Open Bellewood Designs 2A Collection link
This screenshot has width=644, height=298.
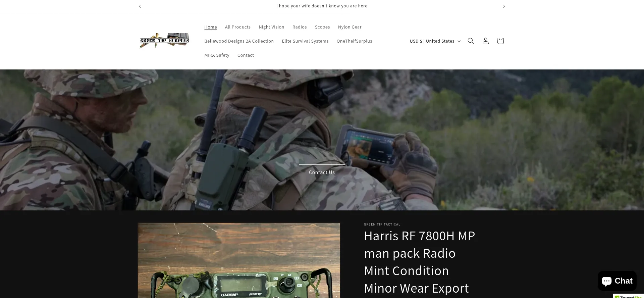click(239, 41)
